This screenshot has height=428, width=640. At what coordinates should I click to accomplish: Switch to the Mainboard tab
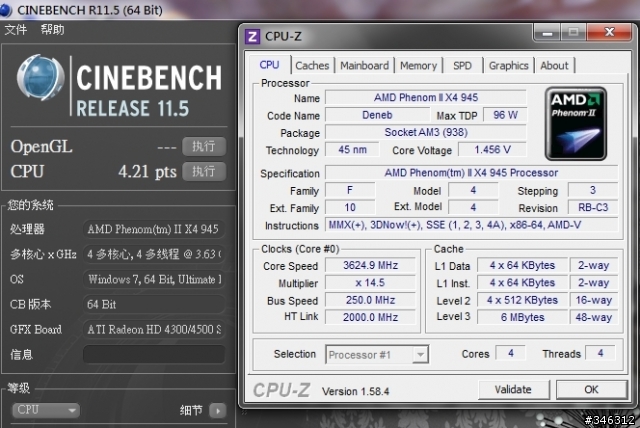tap(364, 66)
